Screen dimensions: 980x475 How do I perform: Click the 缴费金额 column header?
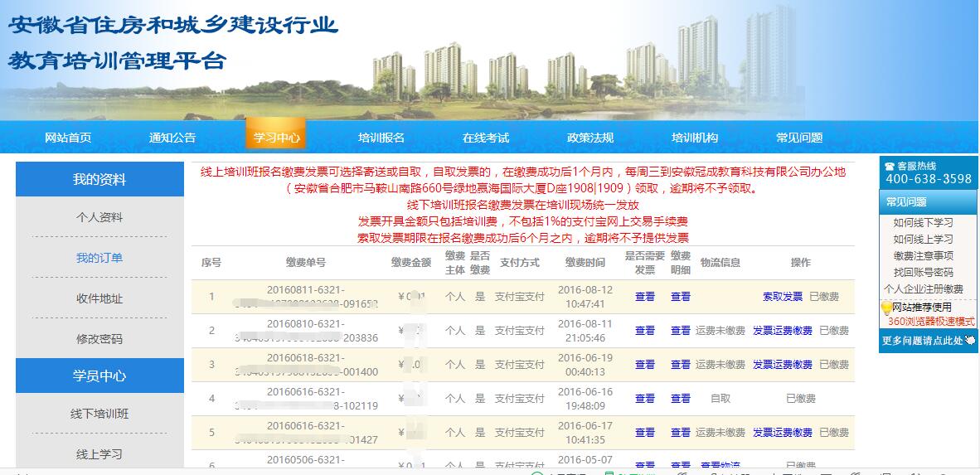tap(411, 263)
